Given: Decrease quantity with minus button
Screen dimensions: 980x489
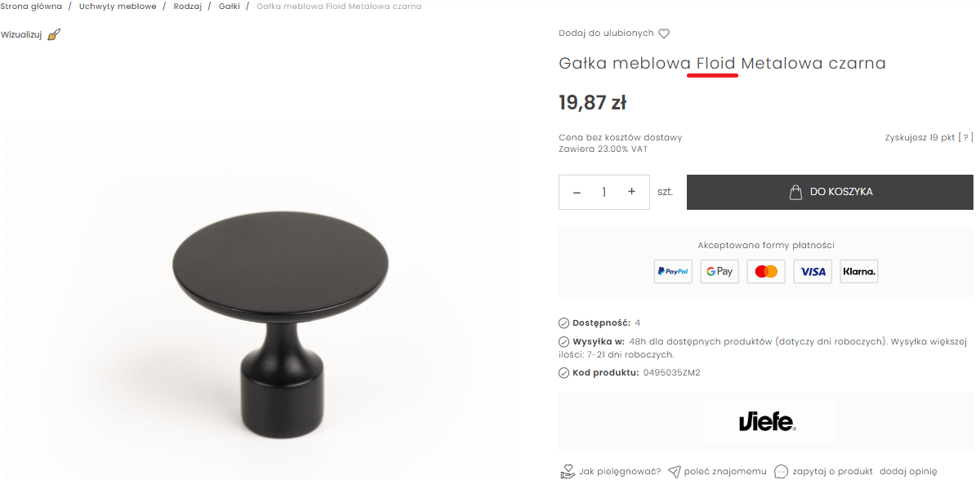Looking at the screenshot, I should 577,193.
